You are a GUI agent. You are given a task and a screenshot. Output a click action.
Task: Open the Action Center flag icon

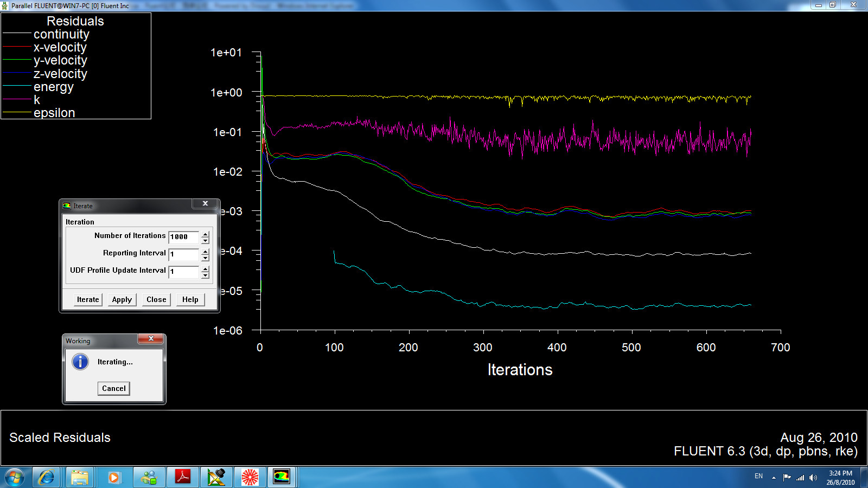pos(787,478)
